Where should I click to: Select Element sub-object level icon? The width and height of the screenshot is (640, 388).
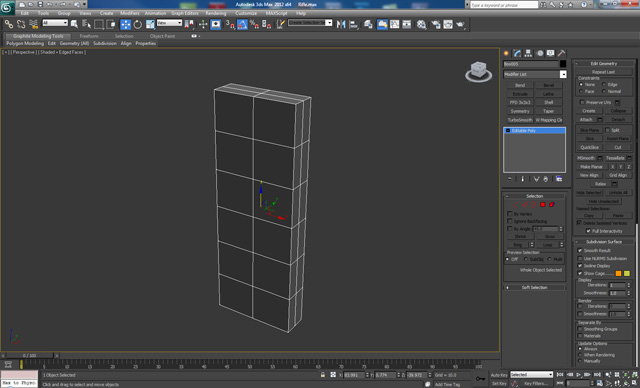552,204
